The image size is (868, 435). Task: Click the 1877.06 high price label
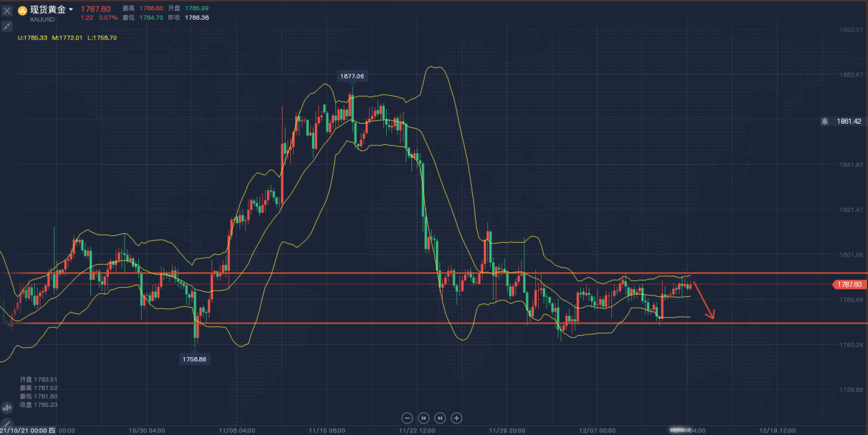coord(352,77)
